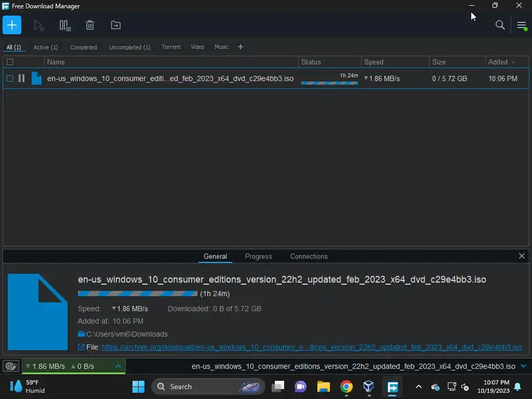Click the start all downloads play icon
Screen dimensions: 532x399
(x=38, y=25)
